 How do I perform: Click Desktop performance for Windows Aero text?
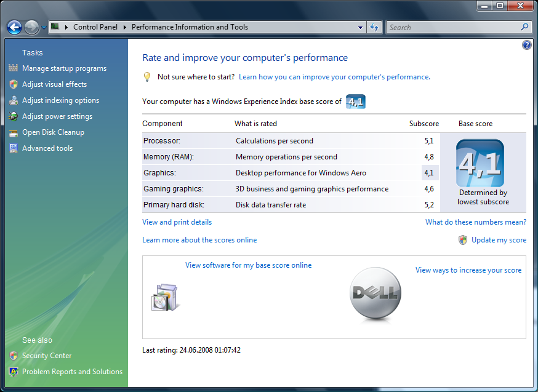(x=301, y=172)
